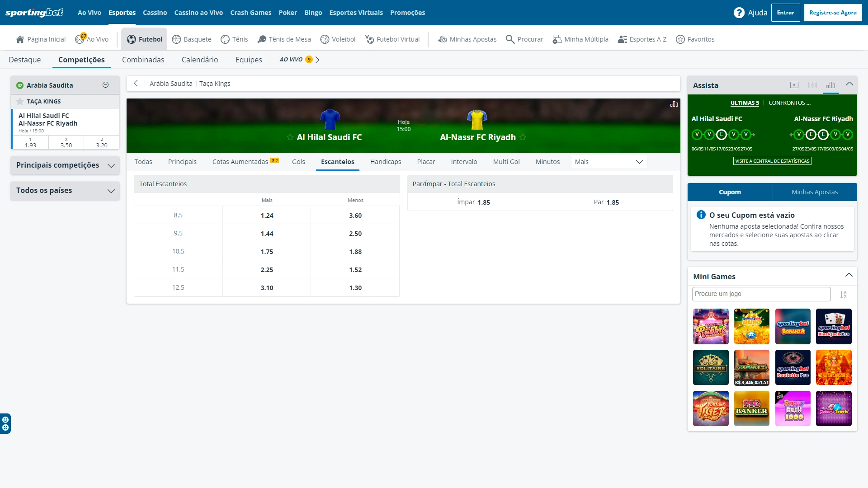This screenshot has height=488, width=868.
Task: Select the Tênis sport icon
Action: coord(225,39)
